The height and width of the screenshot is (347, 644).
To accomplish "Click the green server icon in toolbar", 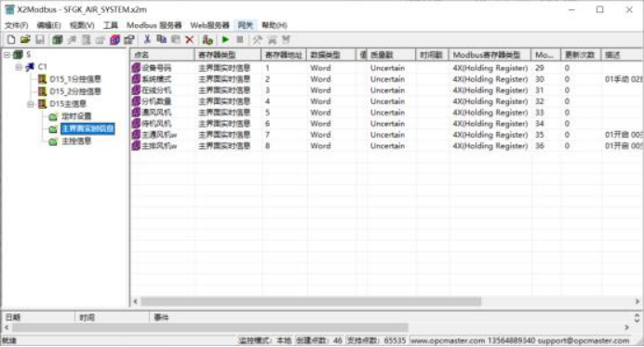I will [58, 40].
